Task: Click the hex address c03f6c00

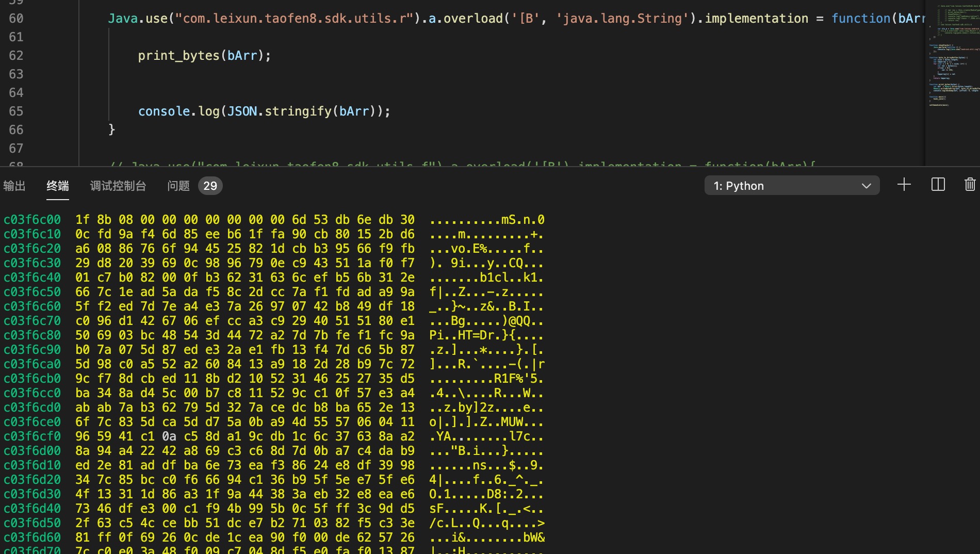Action: point(32,220)
